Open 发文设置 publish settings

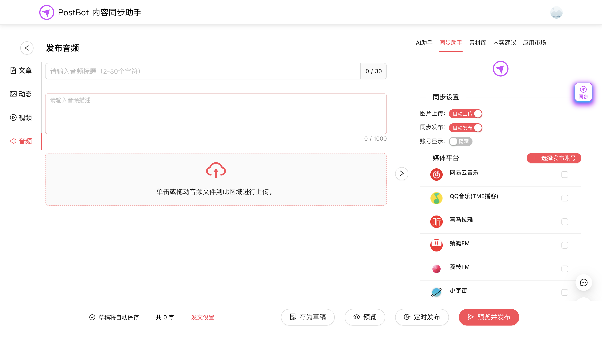coord(203,317)
